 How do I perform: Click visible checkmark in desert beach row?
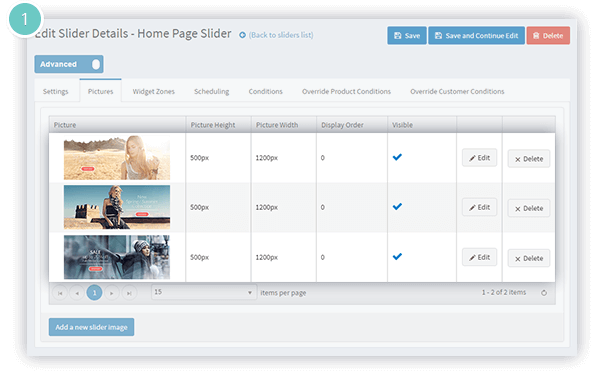coord(397,157)
